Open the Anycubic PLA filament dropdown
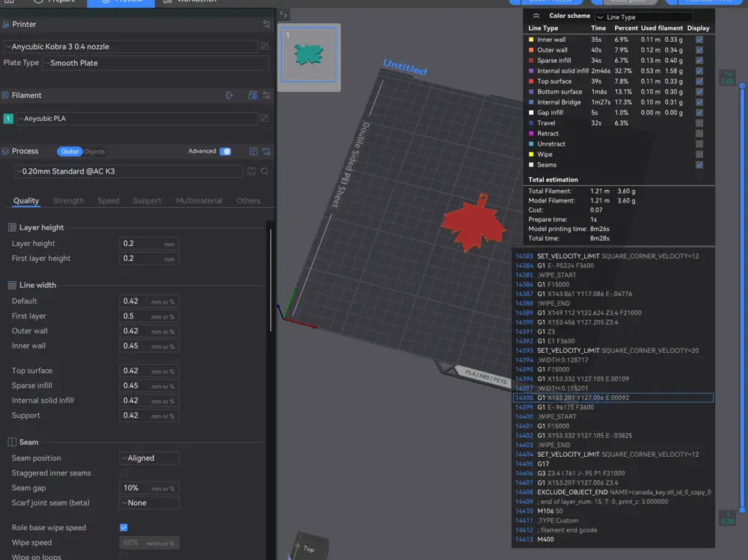The width and height of the screenshot is (748, 560). [137, 118]
